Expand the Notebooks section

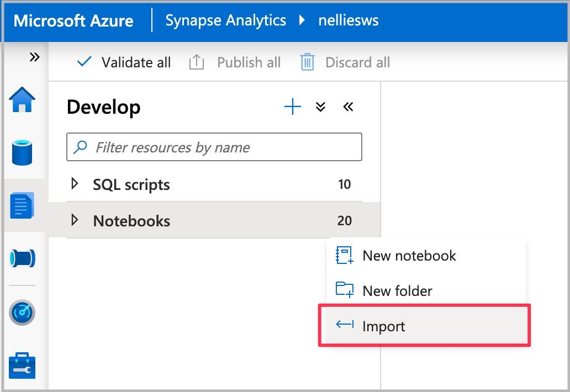point(75,220)
